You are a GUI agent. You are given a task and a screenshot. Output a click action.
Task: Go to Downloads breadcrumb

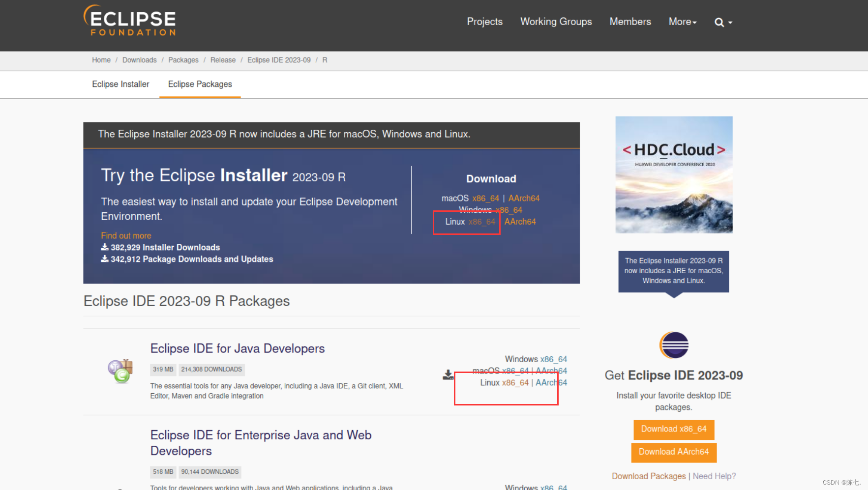coord(139,60)
